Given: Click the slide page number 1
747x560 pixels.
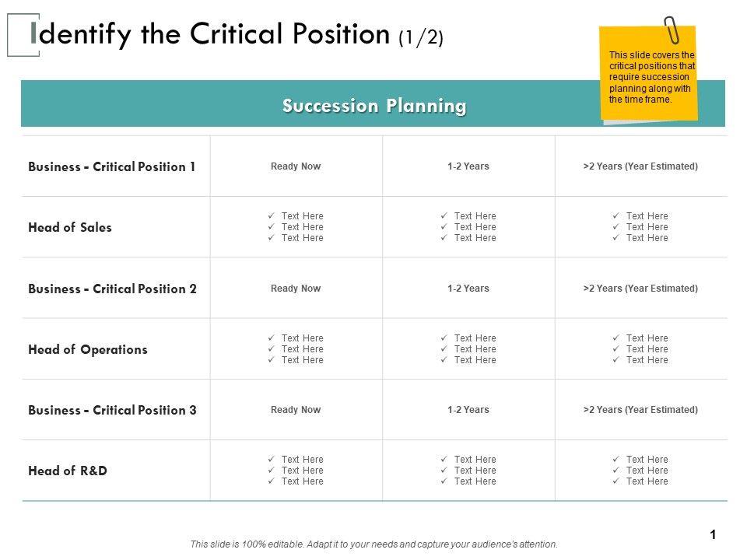Looking at the screenshot, I should [x=713, y=534].
